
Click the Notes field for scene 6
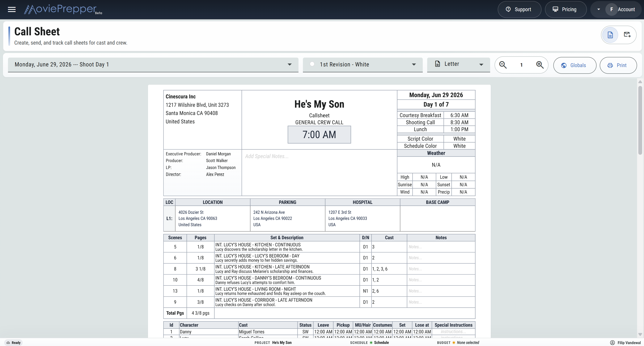pyautogui.click(x=441, y=258)
